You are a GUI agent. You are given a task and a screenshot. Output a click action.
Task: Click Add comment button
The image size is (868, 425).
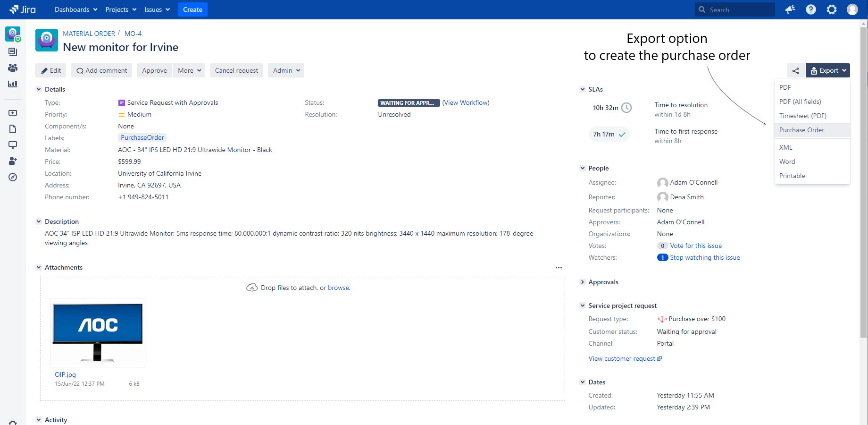tap(102, 70)
